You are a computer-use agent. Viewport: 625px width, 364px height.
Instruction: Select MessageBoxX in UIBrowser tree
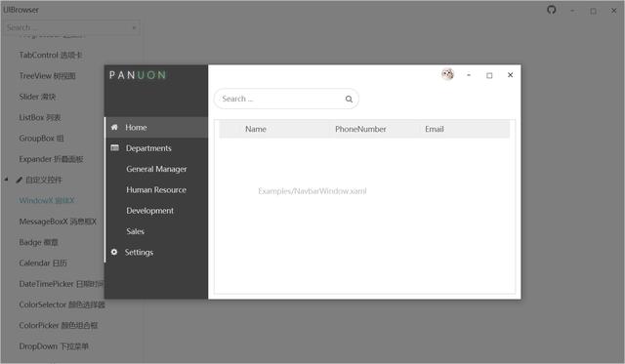coord(58,222)
